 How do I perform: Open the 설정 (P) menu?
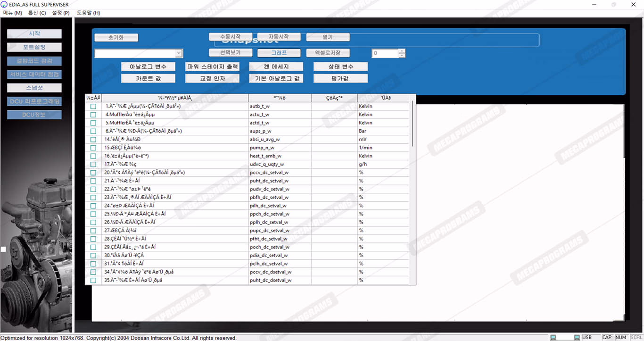(61, 13)
